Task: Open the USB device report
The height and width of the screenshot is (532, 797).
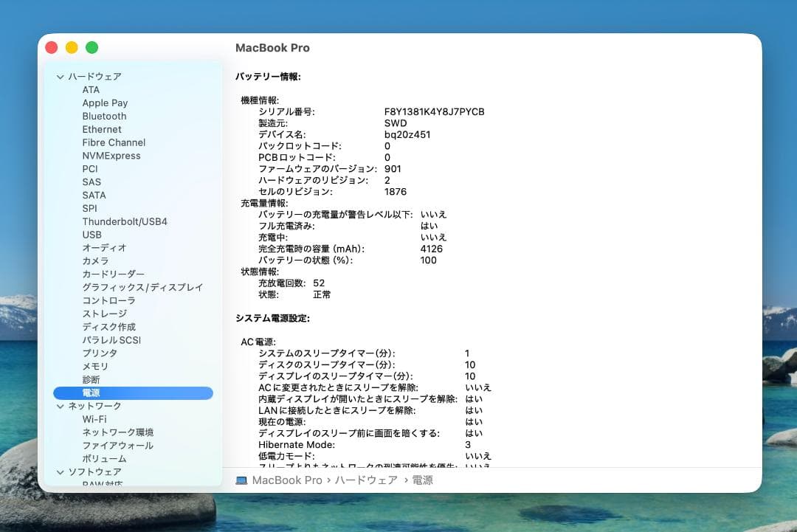Action: (92, 235)
